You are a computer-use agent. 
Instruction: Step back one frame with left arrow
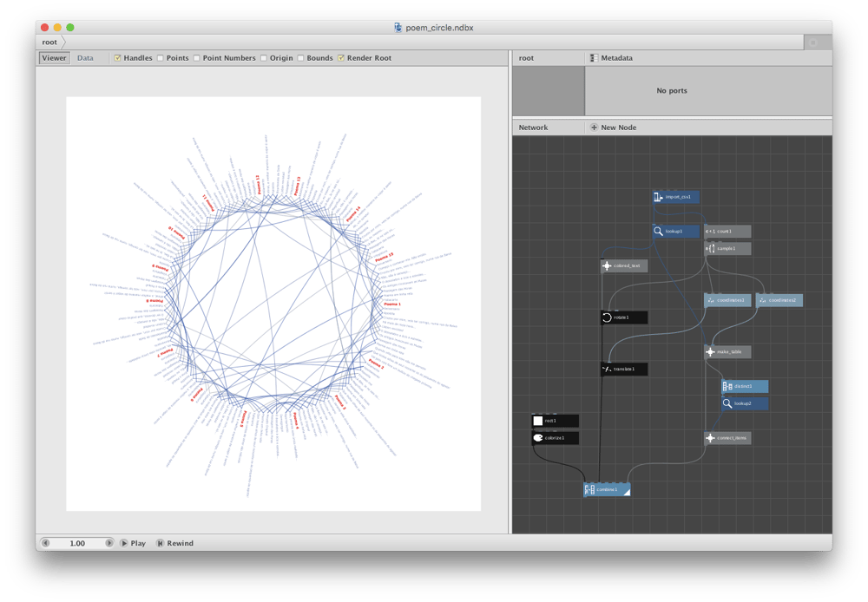[x=45, y=543]
